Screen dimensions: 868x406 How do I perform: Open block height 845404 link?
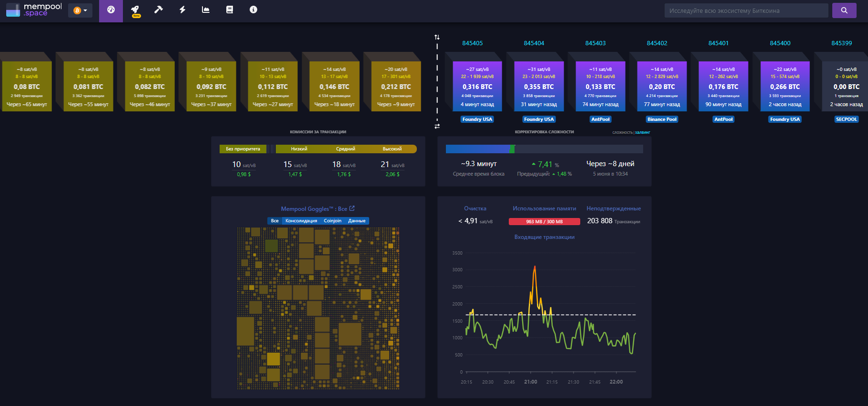tap(534, 43)
